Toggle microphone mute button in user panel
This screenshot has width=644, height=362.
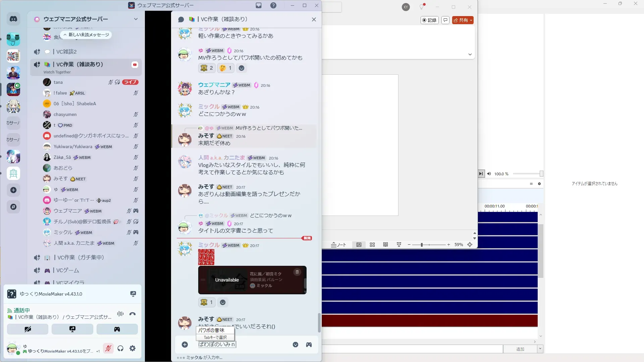[108, 349]
